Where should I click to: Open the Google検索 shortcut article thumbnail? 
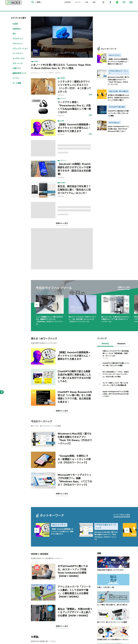pos(43,460)
